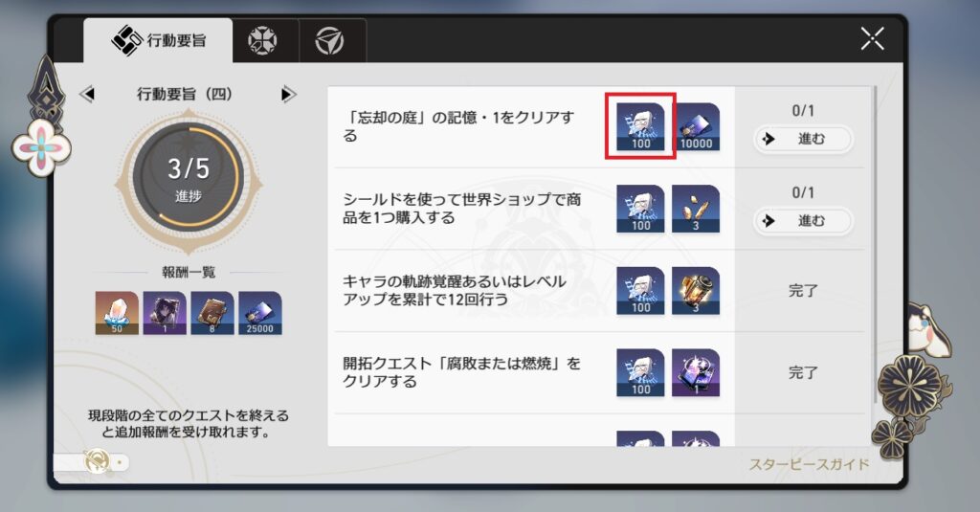Open スターピースガイド link
The height and width of the screenshot is (512, 980).
tap(810, 464)
